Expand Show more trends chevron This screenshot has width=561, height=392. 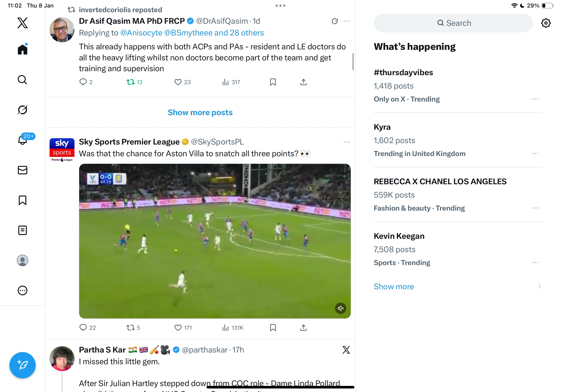tap(539, 286)
